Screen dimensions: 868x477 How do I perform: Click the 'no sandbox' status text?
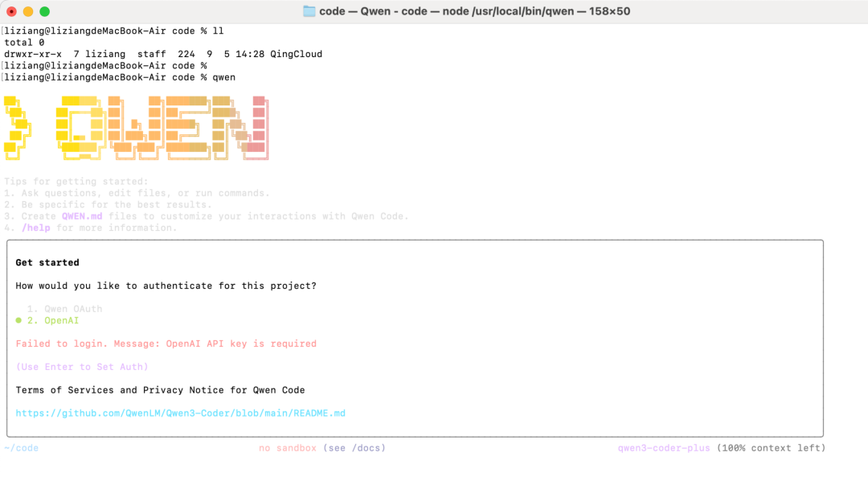pyautogui.click(x=287, y=447)
